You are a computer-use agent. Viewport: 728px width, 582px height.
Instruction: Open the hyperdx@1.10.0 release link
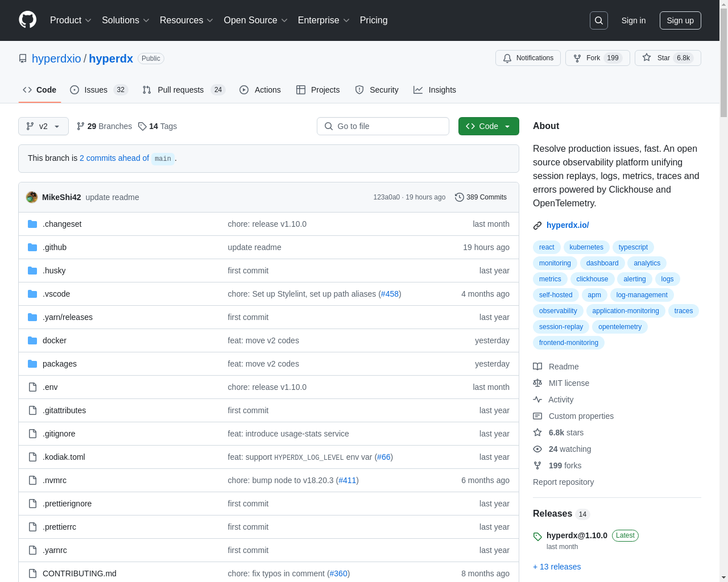(577, 535)
